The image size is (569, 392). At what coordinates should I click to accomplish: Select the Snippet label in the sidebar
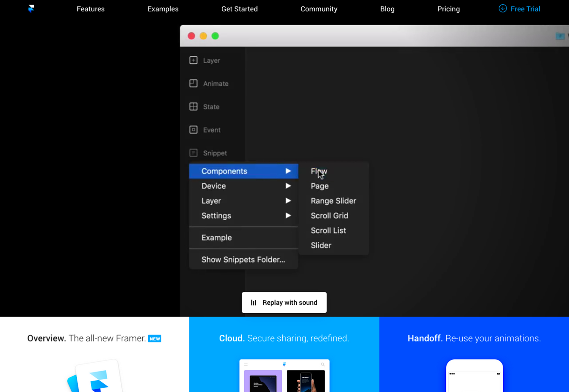(x=215, y=153)
